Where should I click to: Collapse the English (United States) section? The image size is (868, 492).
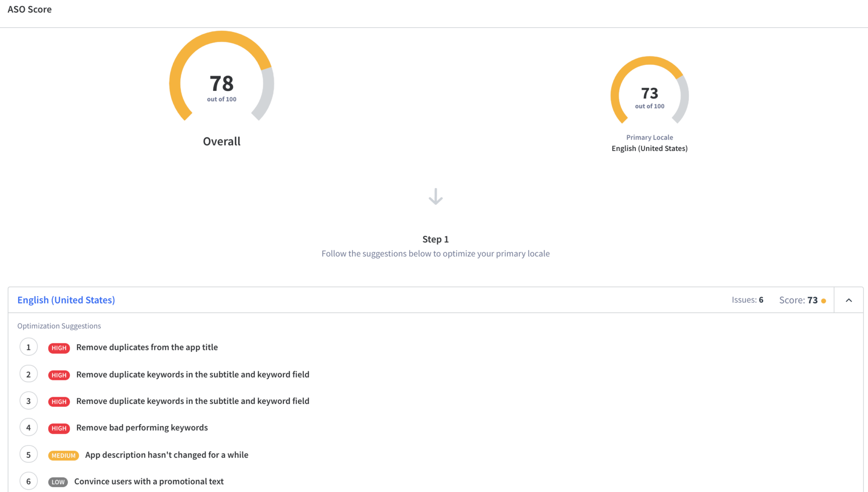(849, 300)
